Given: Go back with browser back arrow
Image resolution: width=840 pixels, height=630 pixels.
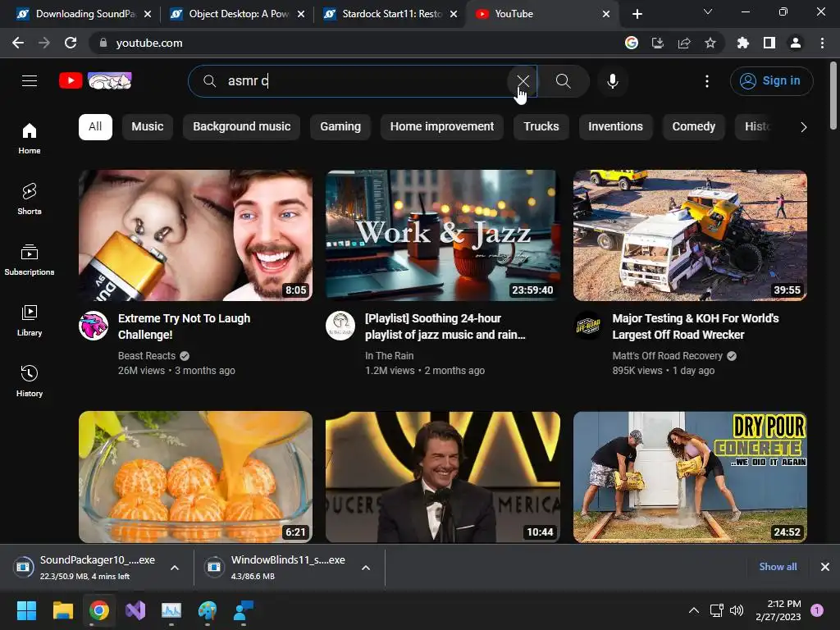Looking at the screenshot, I should click(x=18, y=43).
